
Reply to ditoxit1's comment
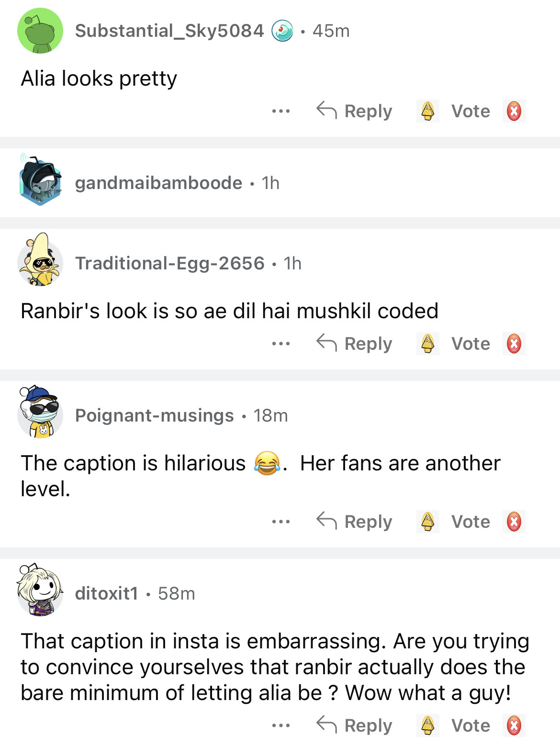[355, 725]
